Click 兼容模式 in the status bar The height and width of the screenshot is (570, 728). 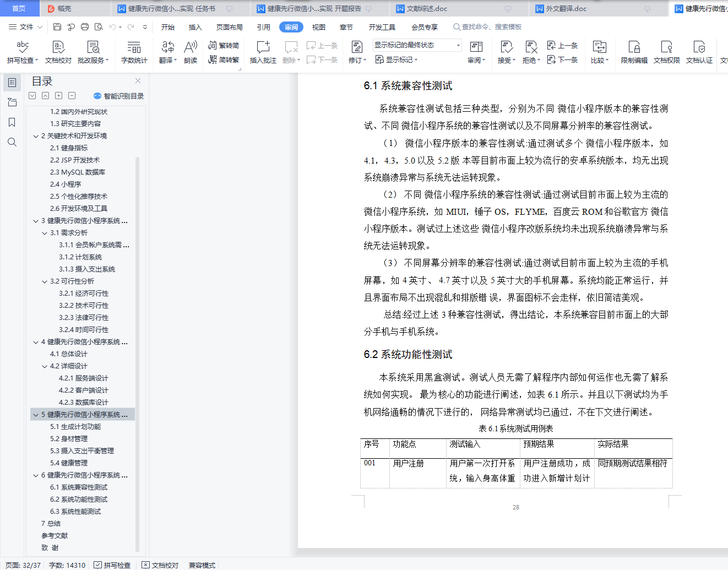202,565
